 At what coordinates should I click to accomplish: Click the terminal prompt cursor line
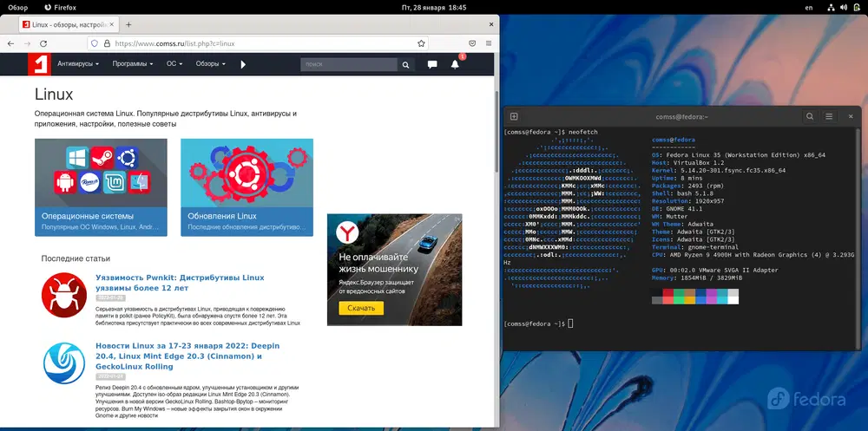pos(538,323)
